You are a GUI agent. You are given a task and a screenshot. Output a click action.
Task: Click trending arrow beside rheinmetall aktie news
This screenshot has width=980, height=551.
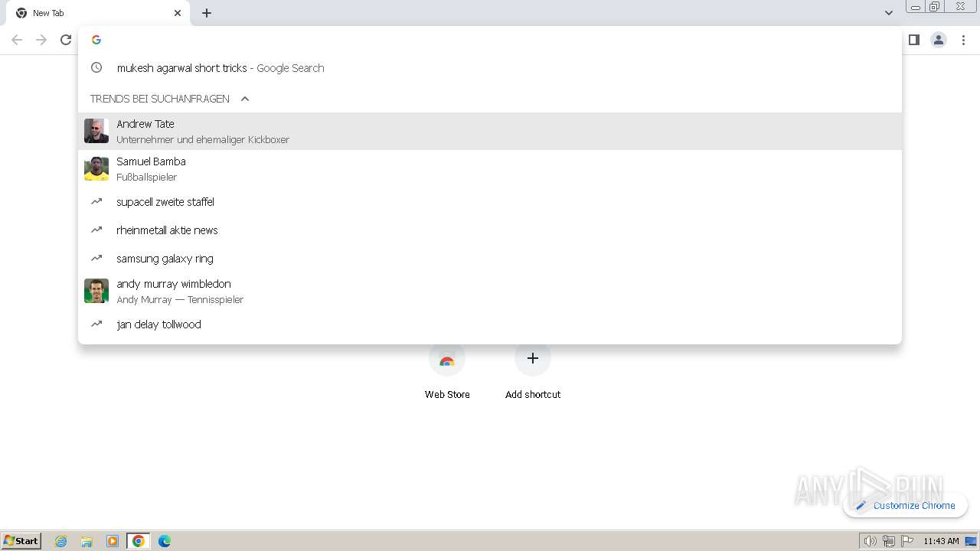point(96,230)
